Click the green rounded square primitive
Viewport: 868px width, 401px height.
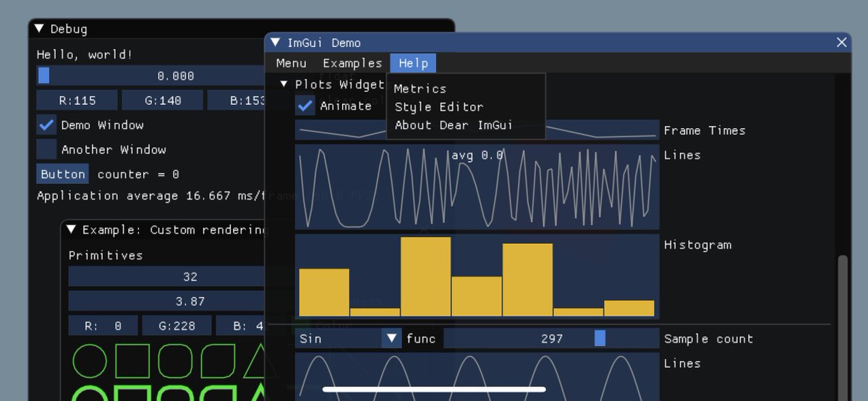[175, 361]
